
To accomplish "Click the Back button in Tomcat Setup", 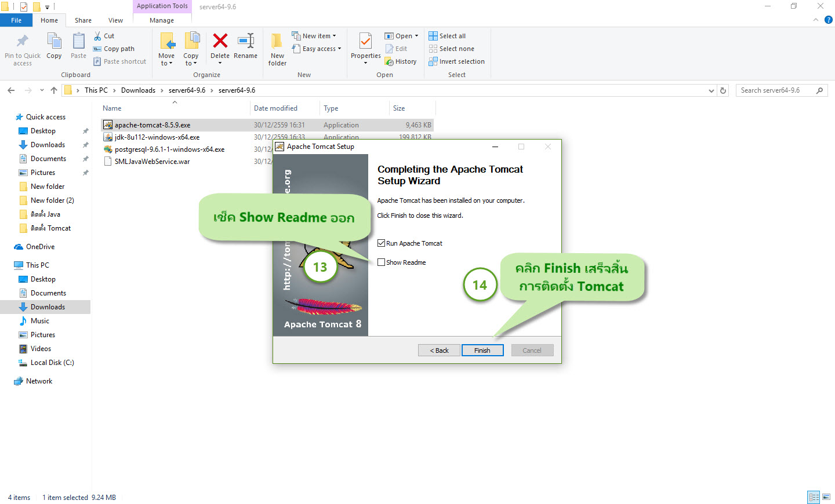I will coord(439,350).
